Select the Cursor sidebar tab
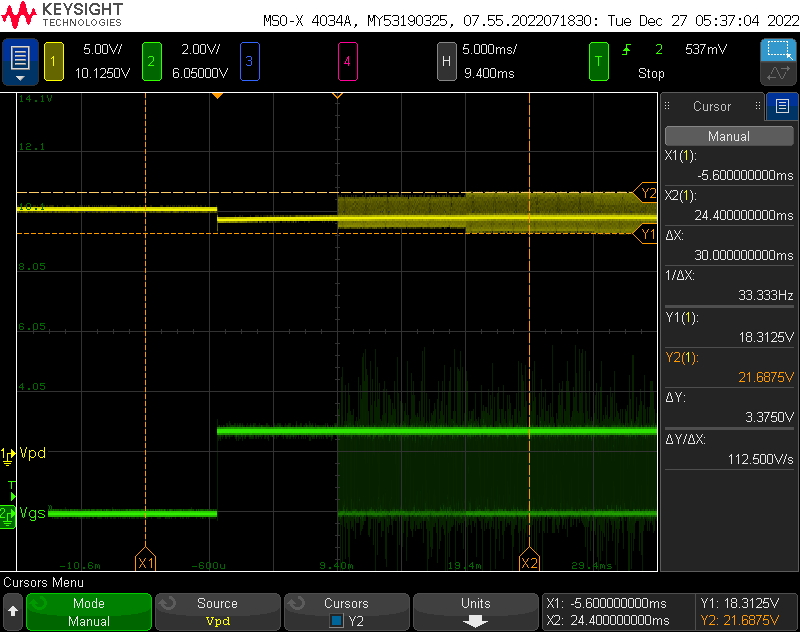800x632 pixels. 711,106
